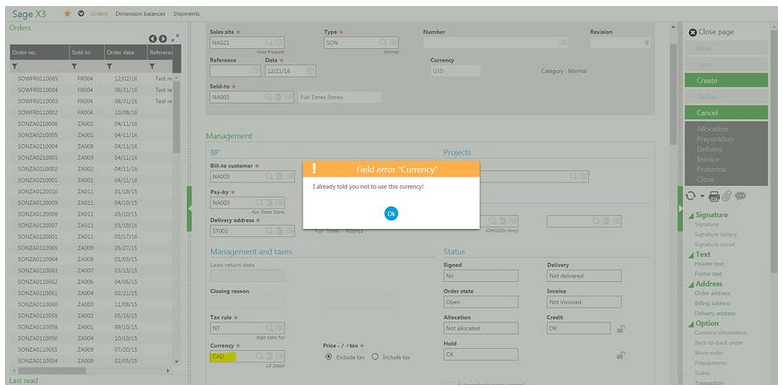Select the Exclude tax radio button
The image size is (783, 389).
(328, 357)
